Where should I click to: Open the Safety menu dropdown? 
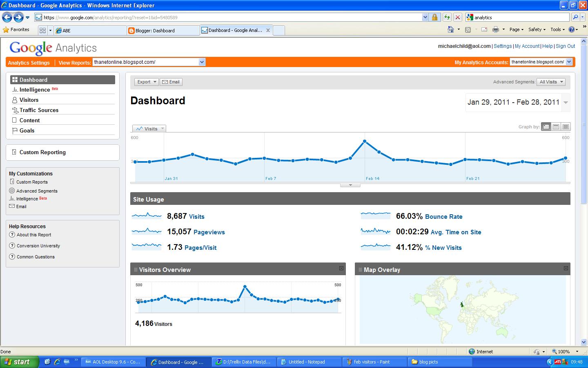537,29
